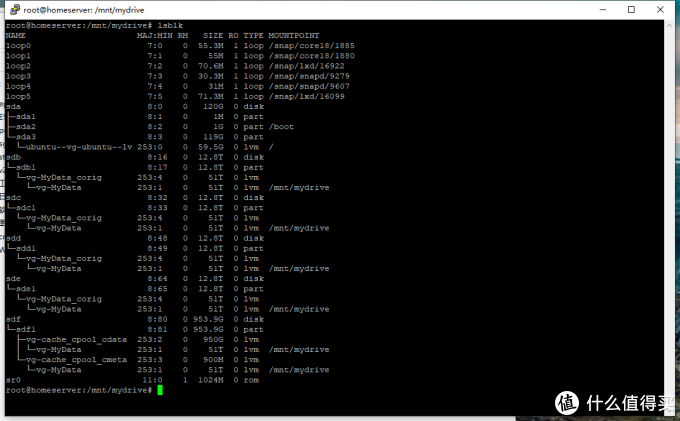Click the sda2 partition entry
The image size is (680, 421).
pos(26,127)
